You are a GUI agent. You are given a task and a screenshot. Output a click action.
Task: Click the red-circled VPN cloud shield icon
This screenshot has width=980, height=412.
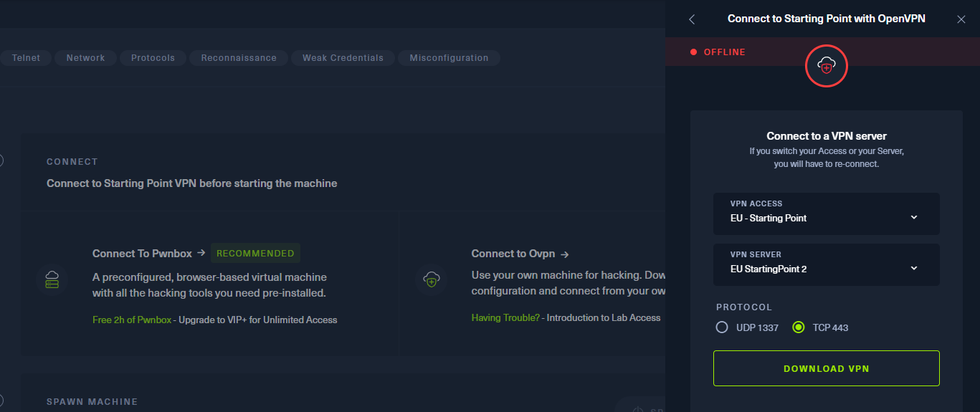(x=827, y=67)
